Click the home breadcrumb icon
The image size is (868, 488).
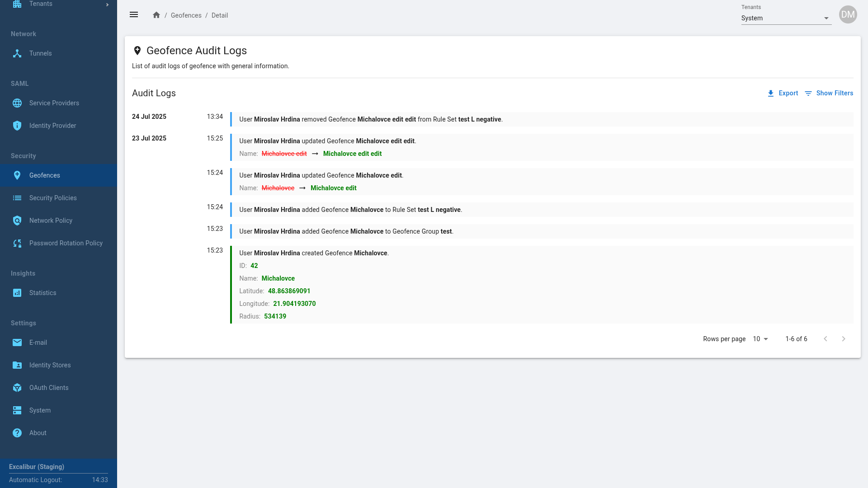[x=156, y=15]
